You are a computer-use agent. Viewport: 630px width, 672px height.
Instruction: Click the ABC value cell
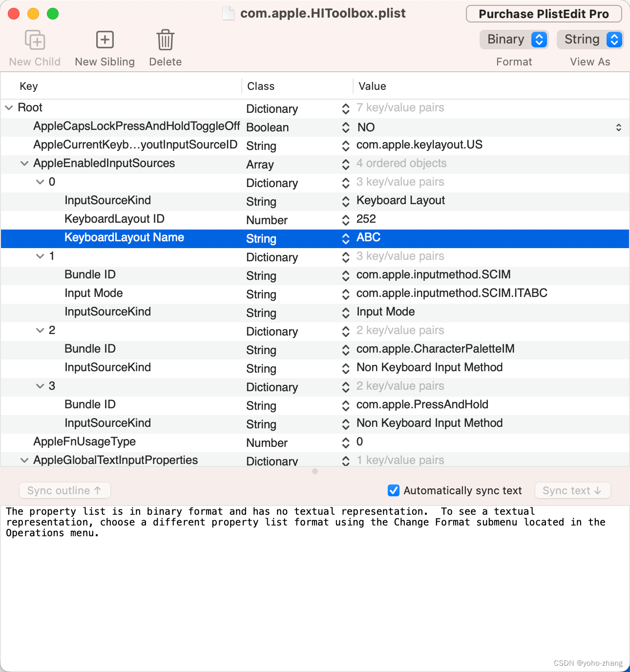(x=368, y=237)
